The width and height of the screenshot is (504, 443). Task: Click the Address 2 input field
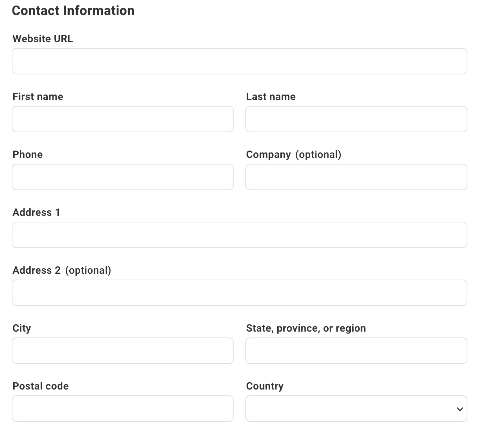pyautogui.click(x=239, y=293)
